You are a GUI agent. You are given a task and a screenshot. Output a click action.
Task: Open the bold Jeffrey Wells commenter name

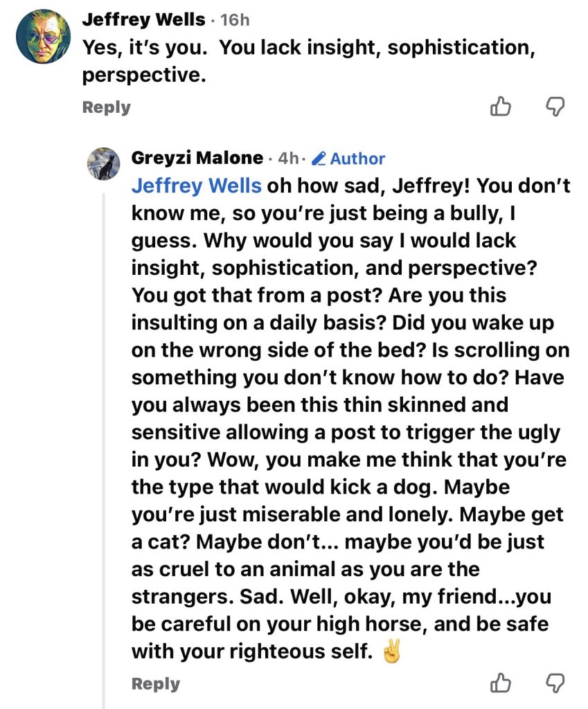[143, 20]
